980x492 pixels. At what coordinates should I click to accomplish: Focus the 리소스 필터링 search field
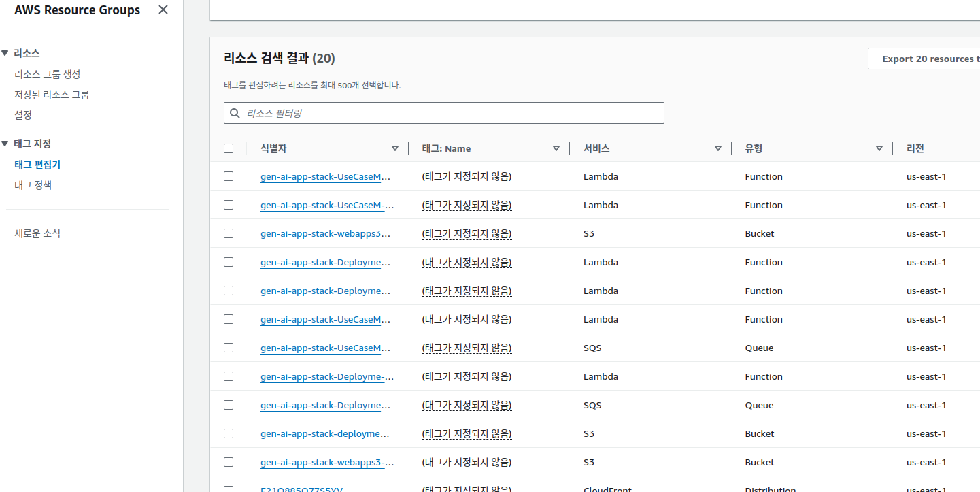coord(449,114)
